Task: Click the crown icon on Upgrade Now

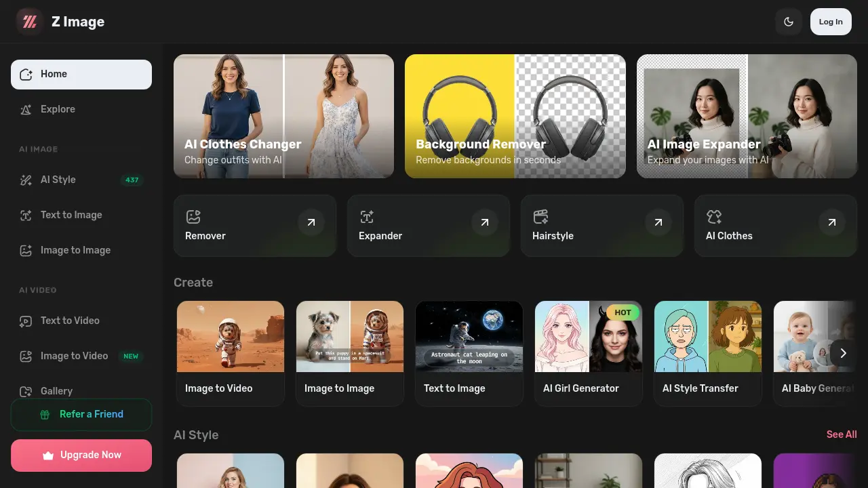Action: 47,455
